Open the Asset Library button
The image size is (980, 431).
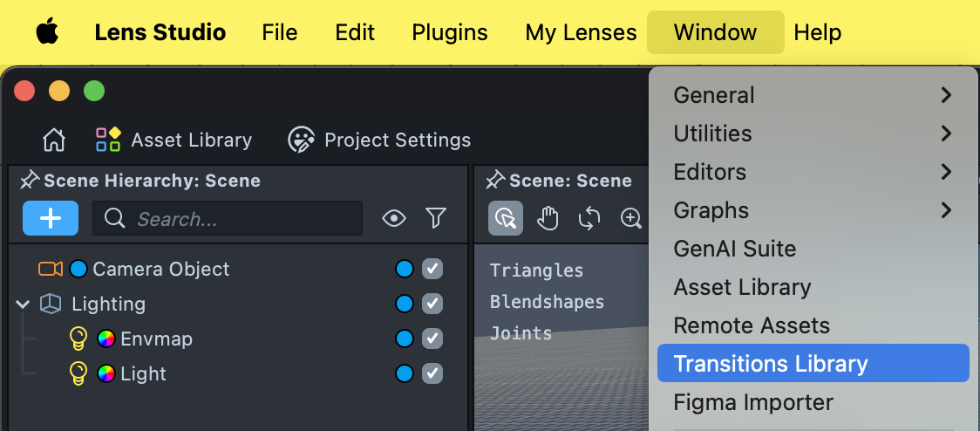pos(174,140)
